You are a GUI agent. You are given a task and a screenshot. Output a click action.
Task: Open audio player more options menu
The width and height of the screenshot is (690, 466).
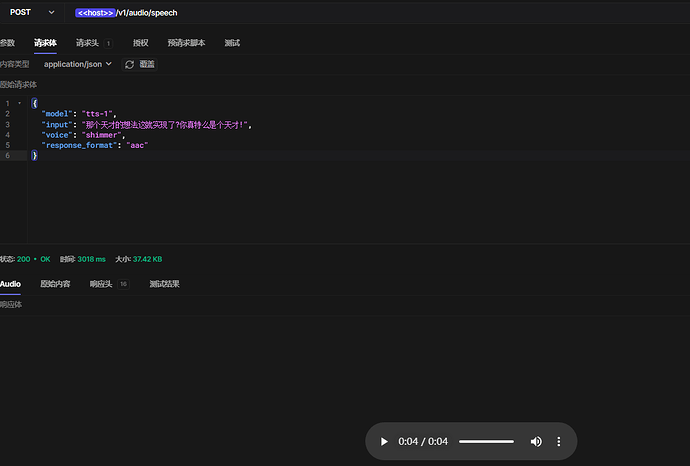pyautogui.click(x=559, y=441)
